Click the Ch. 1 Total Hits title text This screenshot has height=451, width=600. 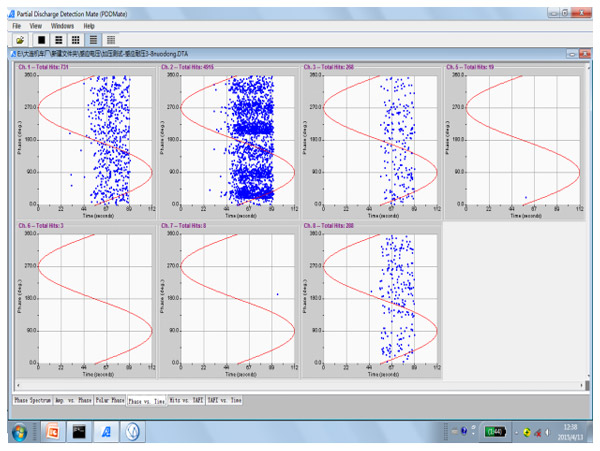coord(43,67)
